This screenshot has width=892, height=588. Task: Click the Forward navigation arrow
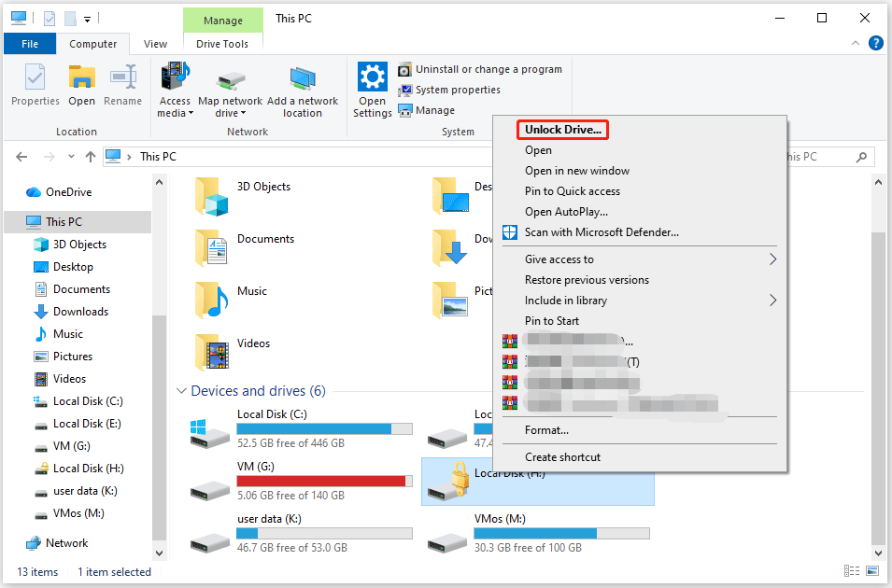pos(50,157)
